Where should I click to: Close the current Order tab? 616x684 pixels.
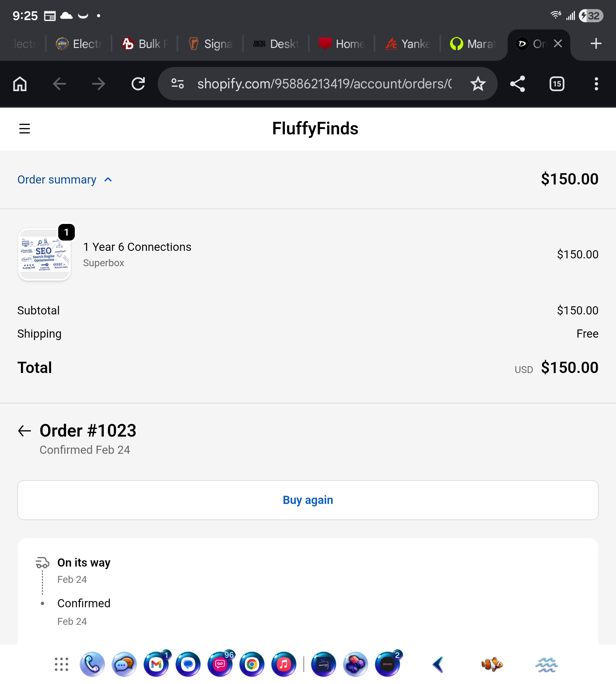pos(558,43)
